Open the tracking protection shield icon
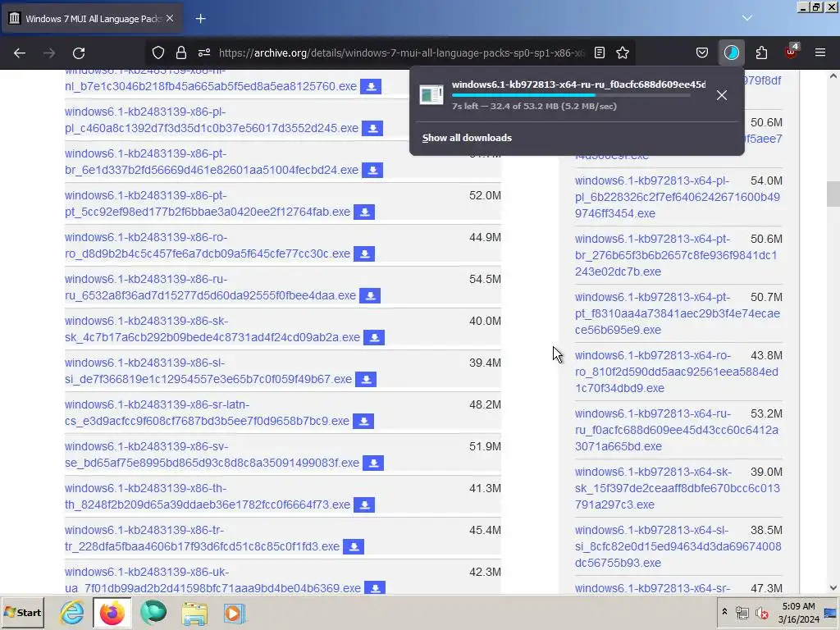Viewport: 840px width, 630px height. (158, 52)
